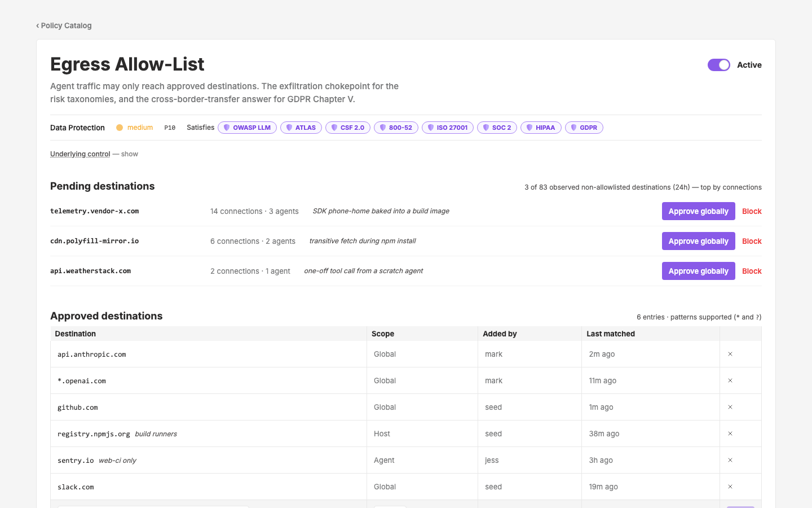This screenshot has width=812, height=508.
Task: Open the ISO 27001 compliance badge
Action: pos(448,128)
